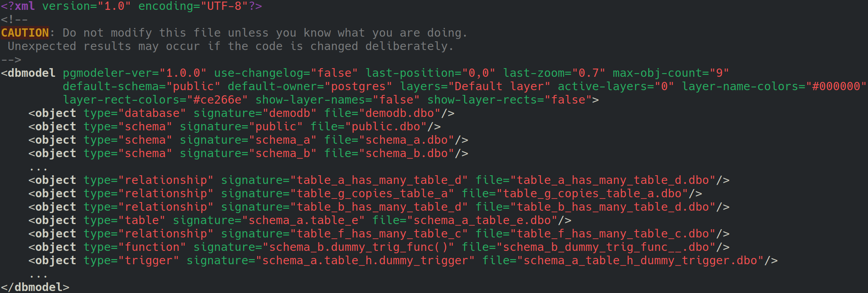Click the CAUTION highlighted word
Screen dimensions: 868x293
(x=25, y=33)
